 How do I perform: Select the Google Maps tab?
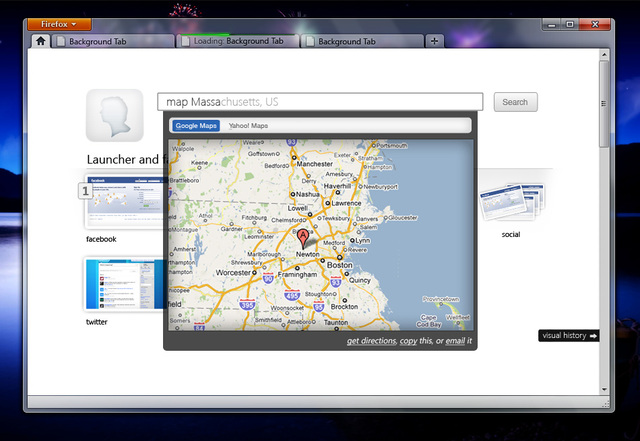[196, 126]
